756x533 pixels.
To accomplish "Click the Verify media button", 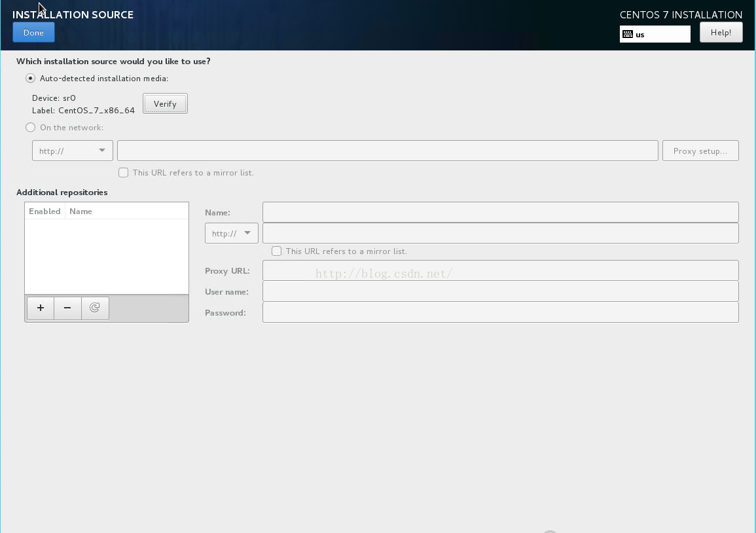I will click(x=165, y=103).
